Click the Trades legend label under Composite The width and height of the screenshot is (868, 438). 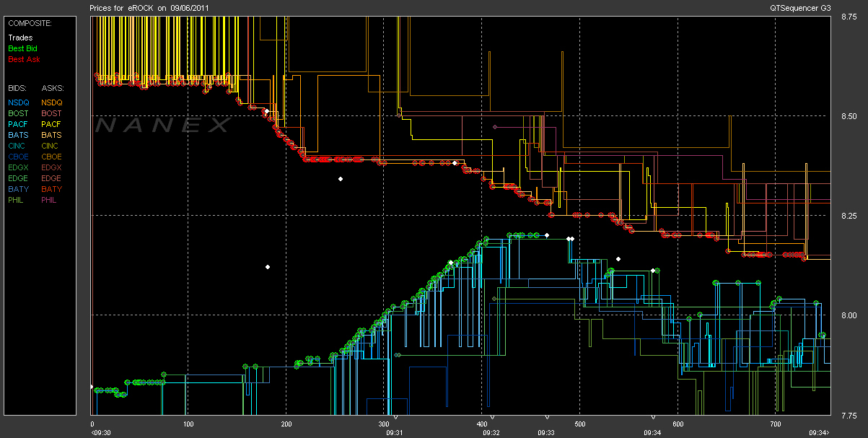pos(19,38)
